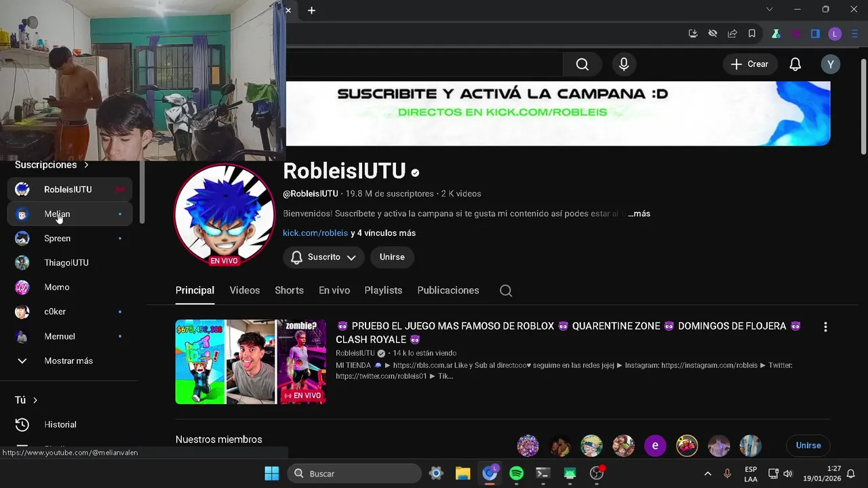Open Melian channel in subscriptions

pos(69,214)
